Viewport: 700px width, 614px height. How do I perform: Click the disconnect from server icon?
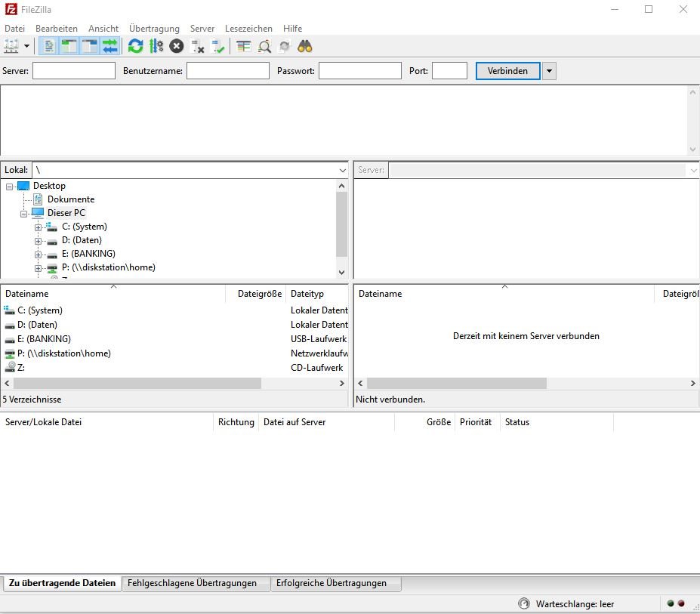pos(198,46)
